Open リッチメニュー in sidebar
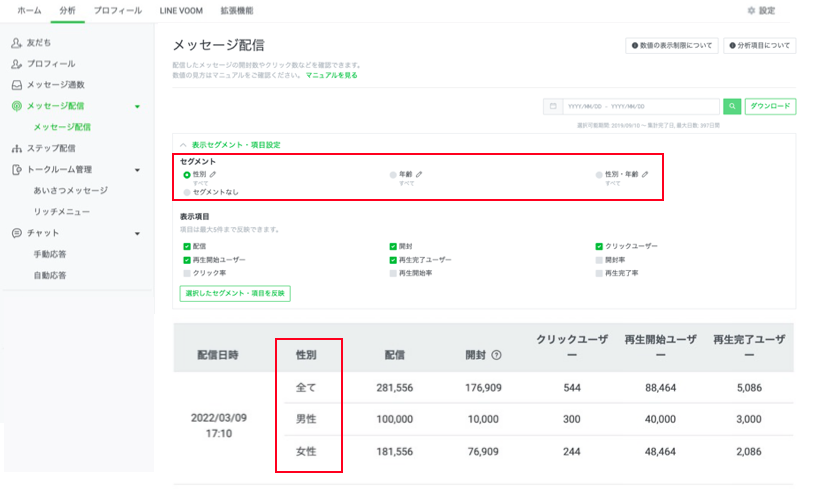The height and width of the screenshot is (489, 818). coord(62,212)
